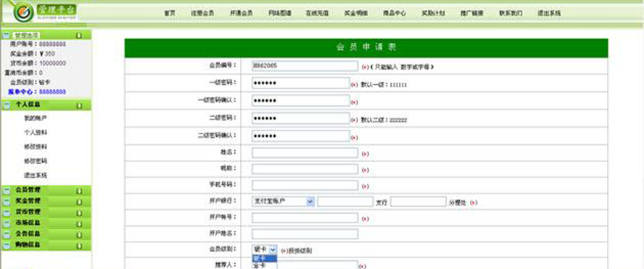644x269 pixels.
Task: Expand the 奖金管理 section arrow
Action: (79, 202)
